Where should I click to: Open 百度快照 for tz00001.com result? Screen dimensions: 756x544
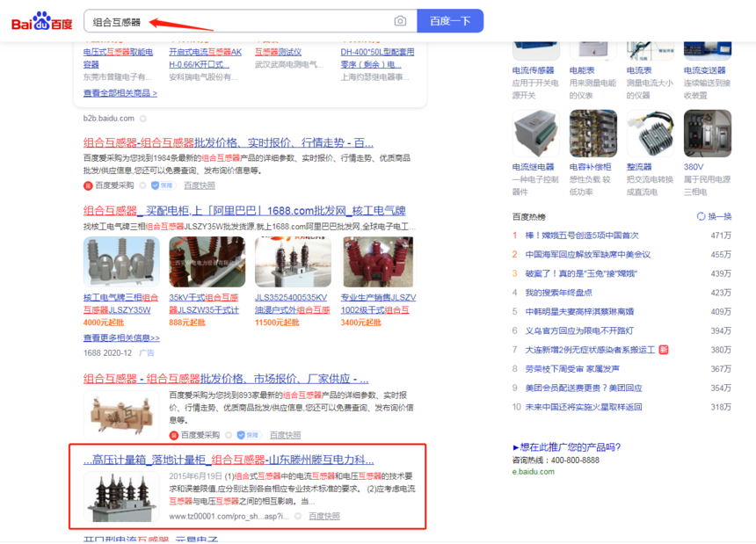[x=324, y=516]
